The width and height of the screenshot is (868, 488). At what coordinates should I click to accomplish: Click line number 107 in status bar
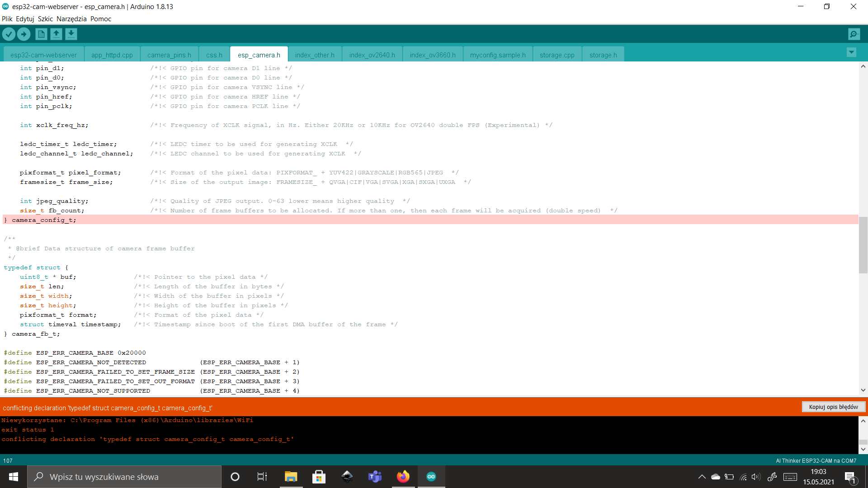tap(8, 461)
